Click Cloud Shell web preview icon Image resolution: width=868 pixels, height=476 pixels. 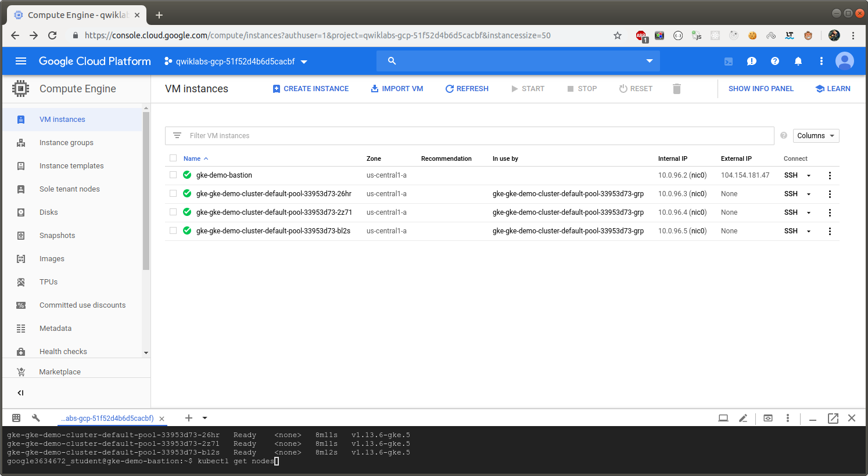click(768, 418)
